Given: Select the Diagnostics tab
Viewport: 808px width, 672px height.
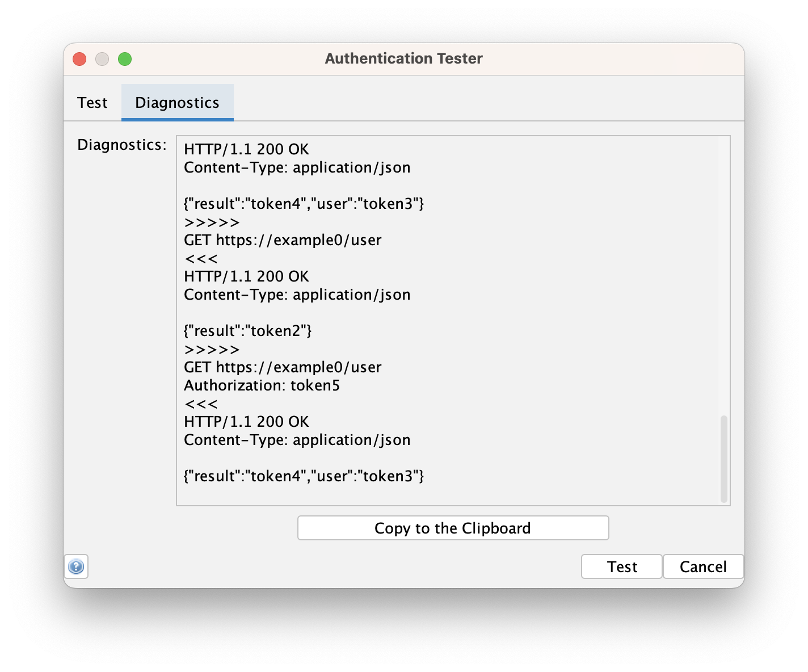Looking at the screenshot, I should tap(177, 103).
